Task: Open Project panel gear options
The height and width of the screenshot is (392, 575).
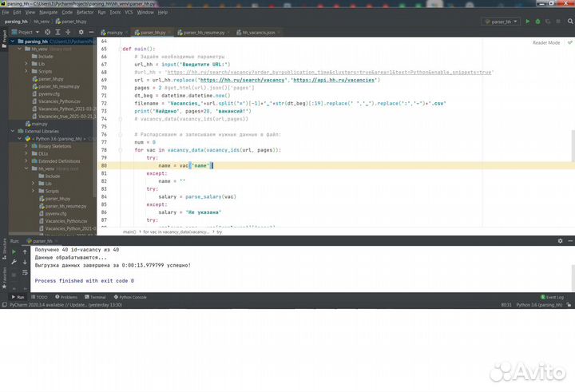Action: (81, 32)
